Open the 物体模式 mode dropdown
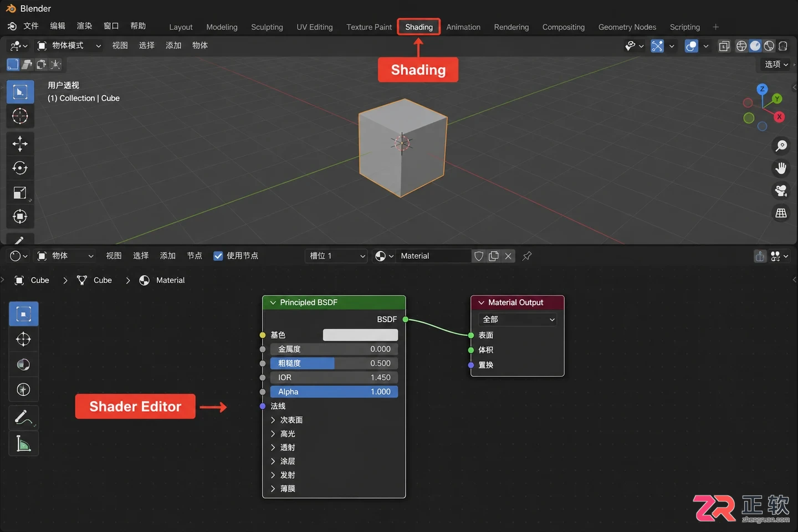798x532 pixels. pyautogui.click(x=70, y=45)
